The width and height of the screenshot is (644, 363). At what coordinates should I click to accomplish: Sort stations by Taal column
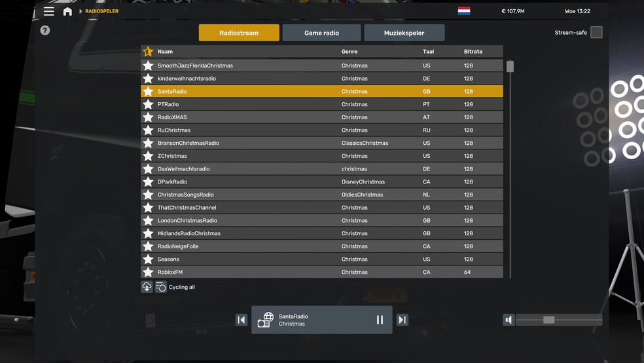point(429,52)
